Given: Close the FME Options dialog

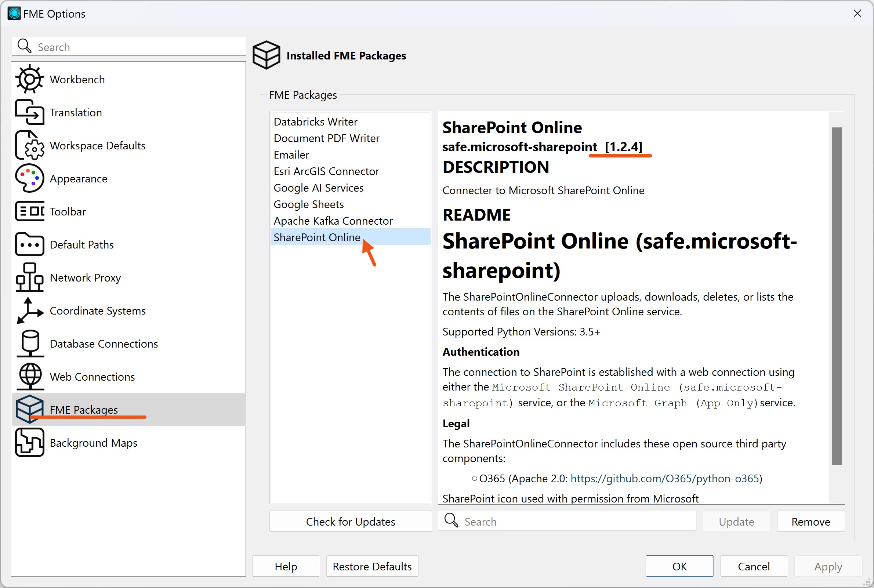Looking at the screenshot, I should pos(857,14).
